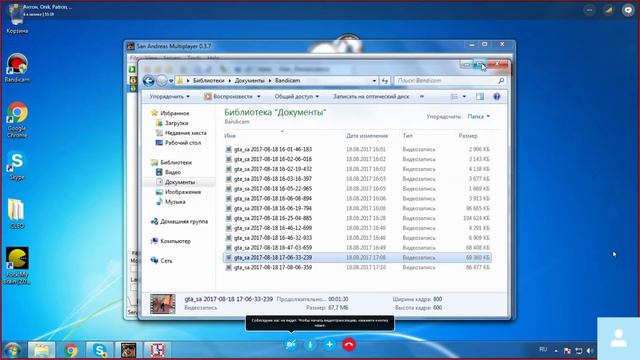Click Записать на оптический диск
The width and height of the screenshot is (640, 360).
(x=371, y=97)
